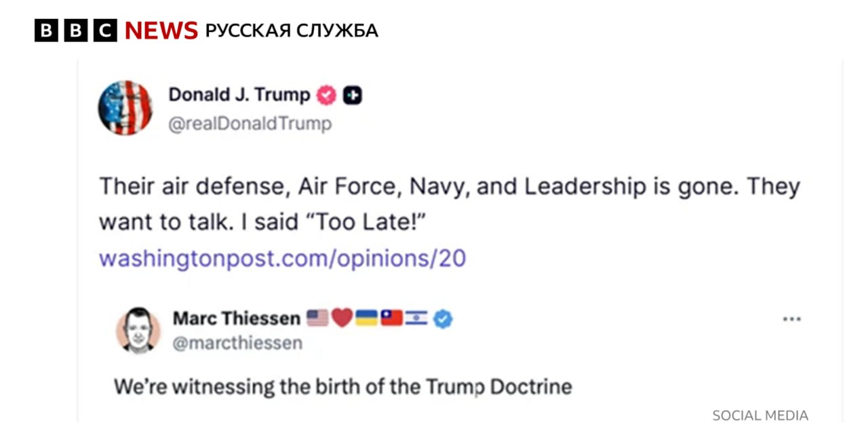Click the quoted Trump Doctrine post text

click(342, 387)
